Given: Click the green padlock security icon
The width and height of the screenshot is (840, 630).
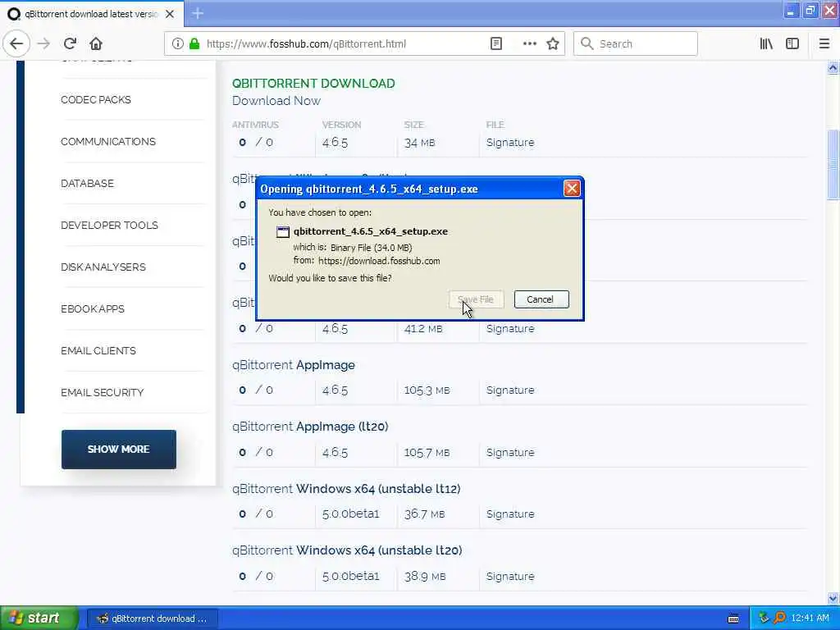Looking at the screenshot, I should pyautogui.click(x=194, y=43).
